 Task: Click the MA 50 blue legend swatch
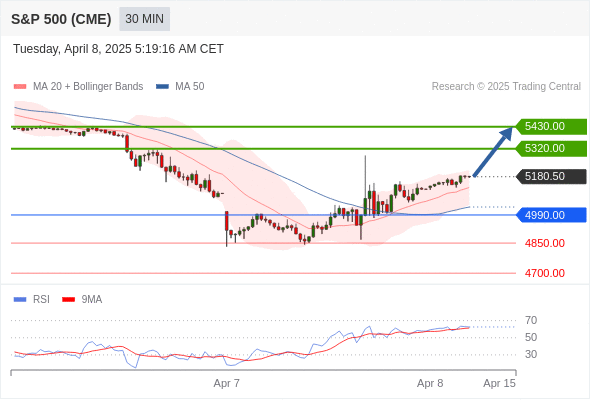[162, 87]
